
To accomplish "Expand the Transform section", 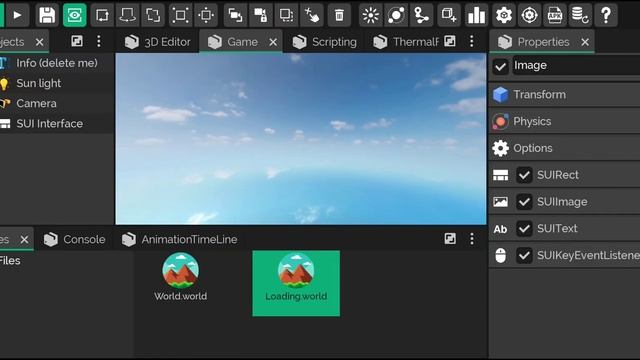I will coord(564,95).
